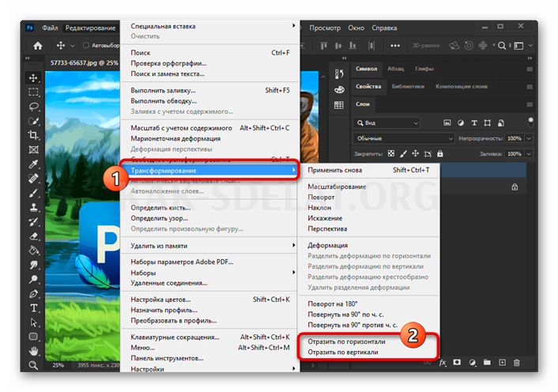
Task: Toggle type layer filter T icon
Action: coord(474,122)
